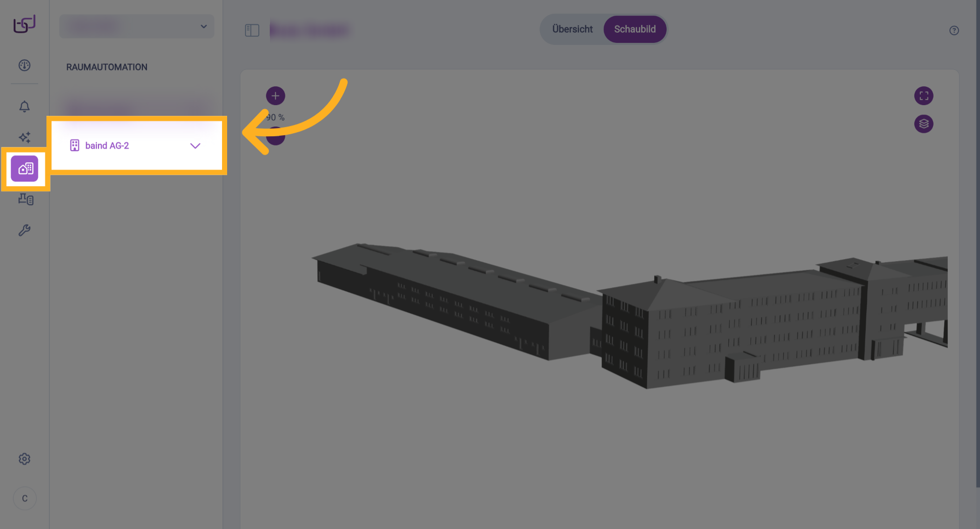Screen dimensions: 980x529
Task: Open the wrench maintenance icon
Action: 24,231
